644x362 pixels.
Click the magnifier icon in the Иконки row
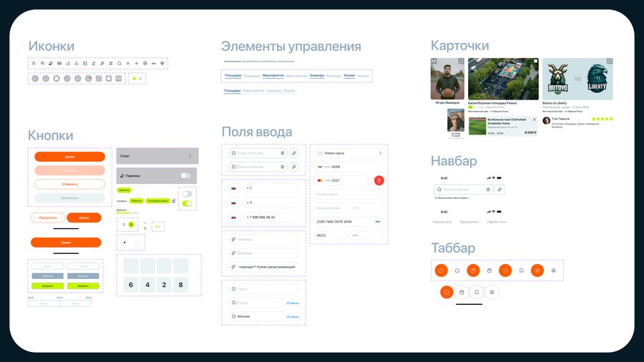119,64
